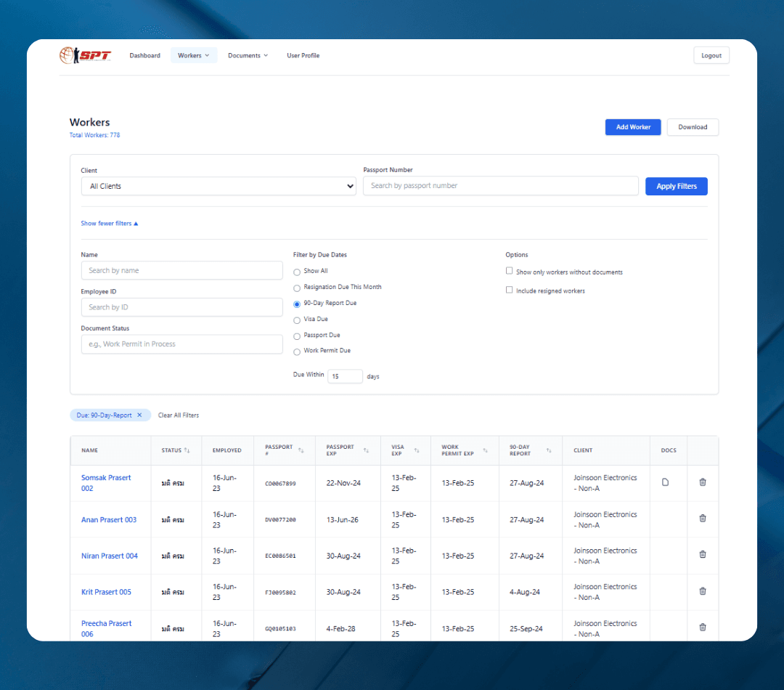Sort by the Passport # column
This screenshot has height=690, width=784.
(x=301, y=450)
